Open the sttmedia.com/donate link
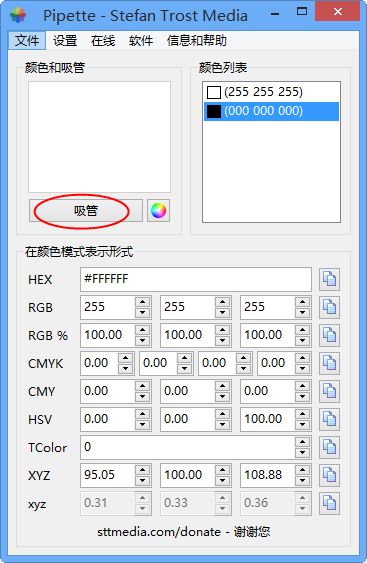The height and width of the screenshot is (563, 367). tap(159, 531)
